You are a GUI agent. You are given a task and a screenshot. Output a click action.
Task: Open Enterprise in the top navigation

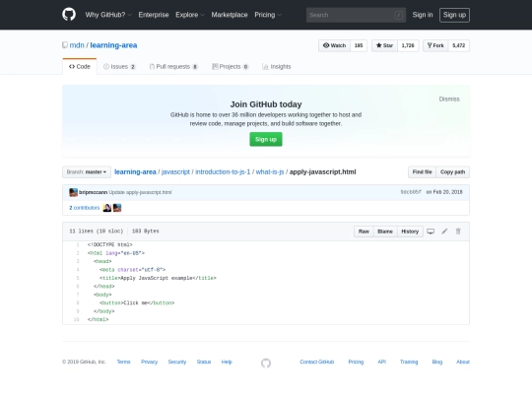coord(154,15)
